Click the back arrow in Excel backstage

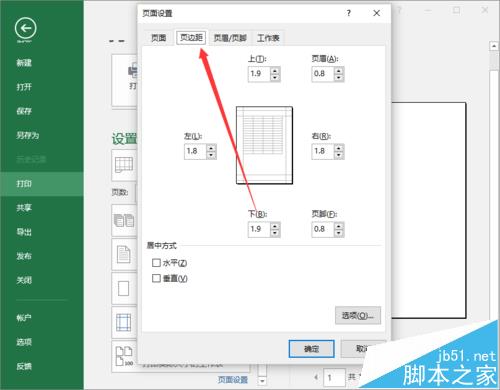[x=26, y=28]
